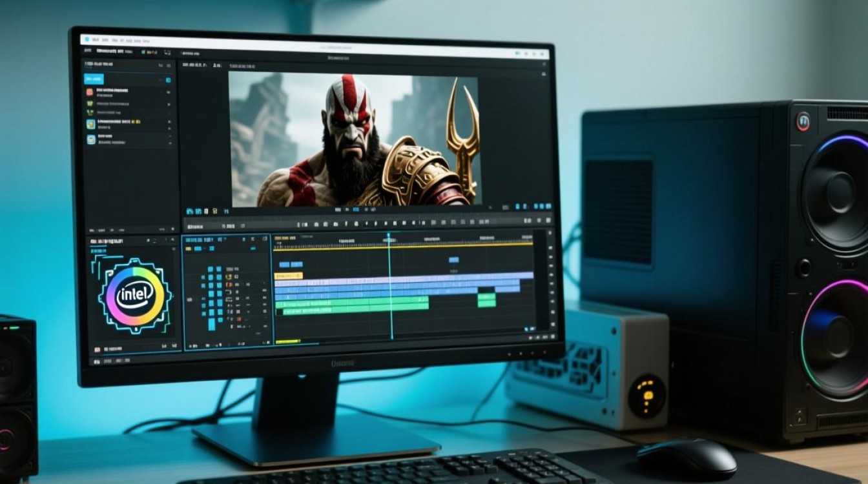The width and height of the screenshot is (868, 484).
Task: Click the cyan highlighted button atop the left panel
Action: coord(94,79)
